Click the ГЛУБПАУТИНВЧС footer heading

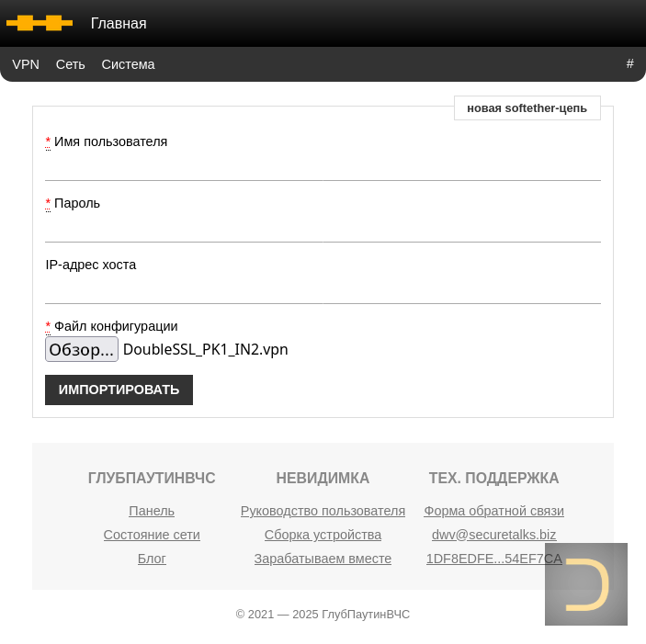(x=152, y=478)
